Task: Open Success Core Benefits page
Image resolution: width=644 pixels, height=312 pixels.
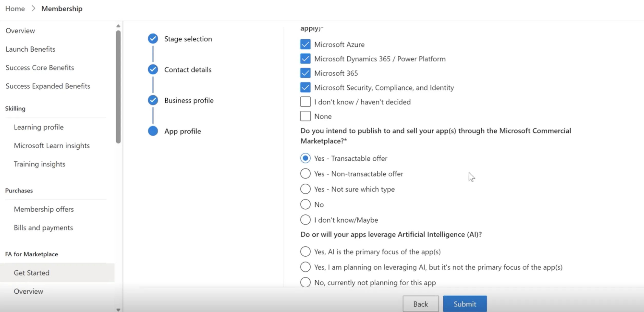Action: [40, 68]
